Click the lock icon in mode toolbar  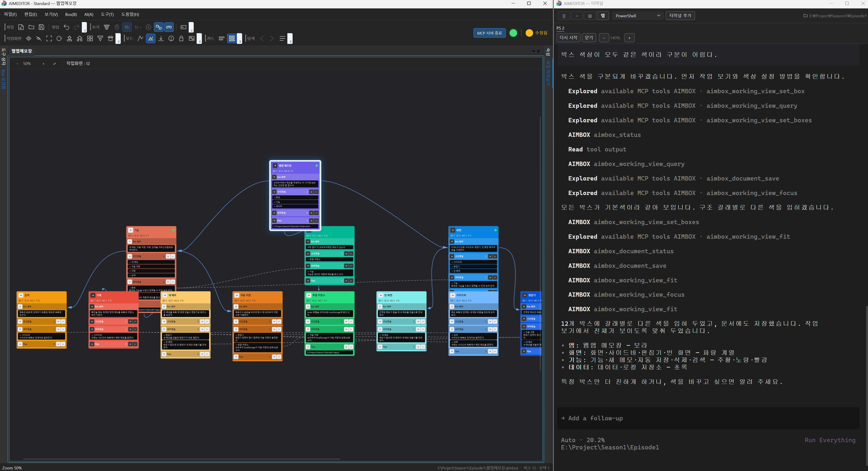[x=181, y=38]
